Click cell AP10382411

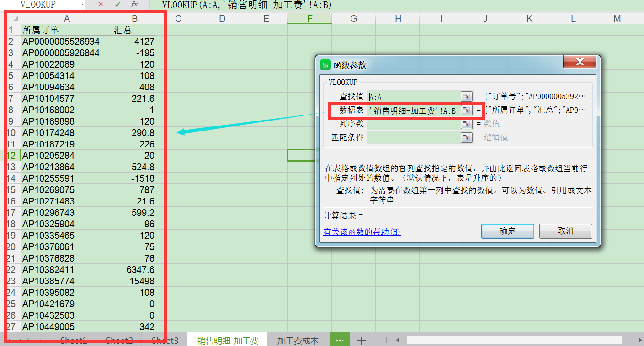point(67,270)
